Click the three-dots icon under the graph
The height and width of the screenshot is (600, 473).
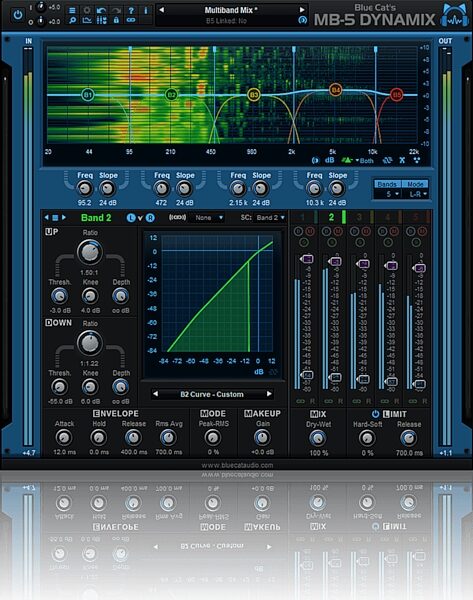click(416, 160)
